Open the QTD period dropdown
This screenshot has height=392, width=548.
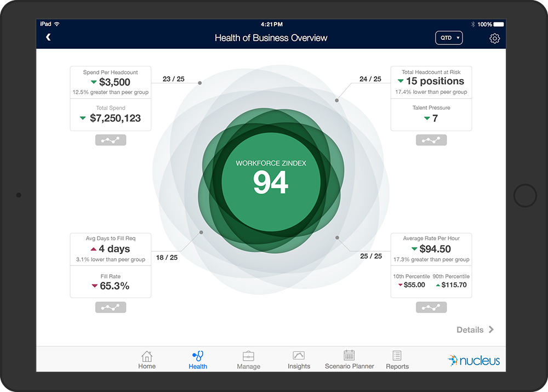[449, 38]
